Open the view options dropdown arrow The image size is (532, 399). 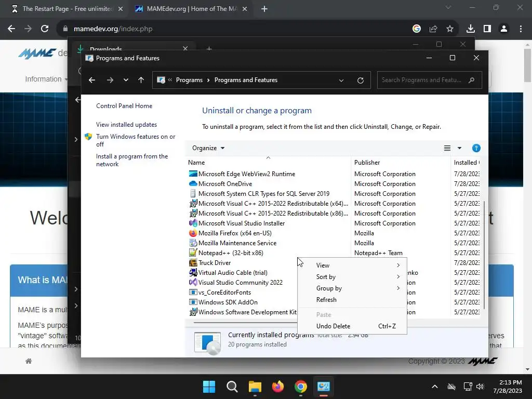[x=459, y=148]
